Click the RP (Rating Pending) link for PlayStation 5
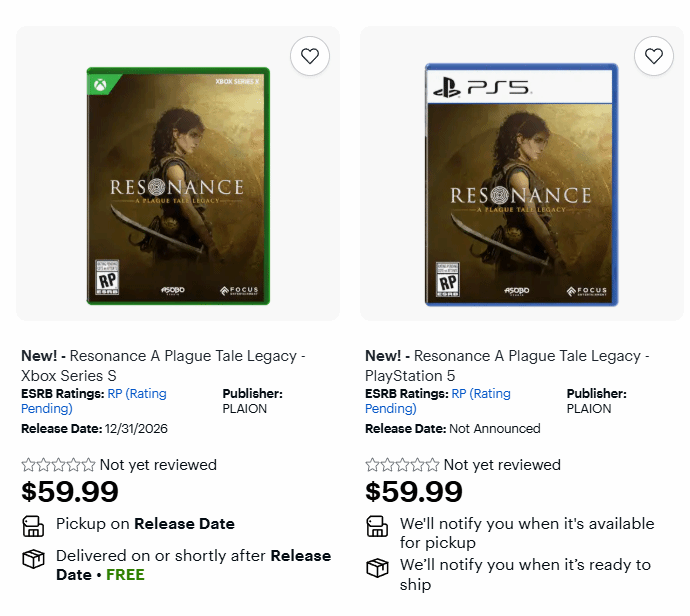Viewport: 690px width, 616px height. 481,394
